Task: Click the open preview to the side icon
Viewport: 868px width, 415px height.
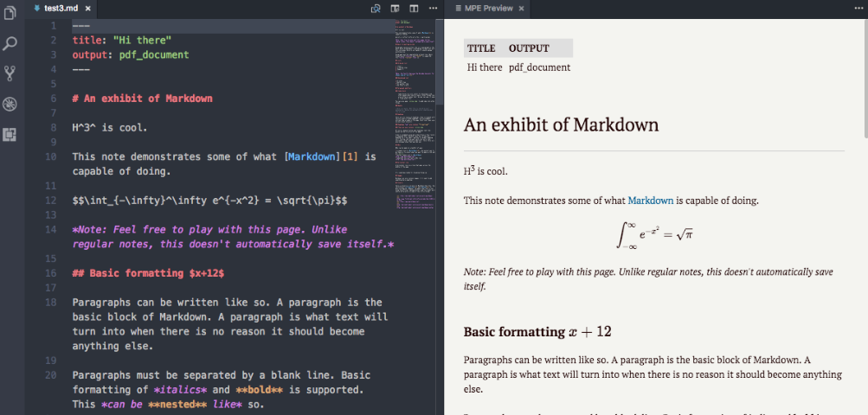Action: point(395,9)
